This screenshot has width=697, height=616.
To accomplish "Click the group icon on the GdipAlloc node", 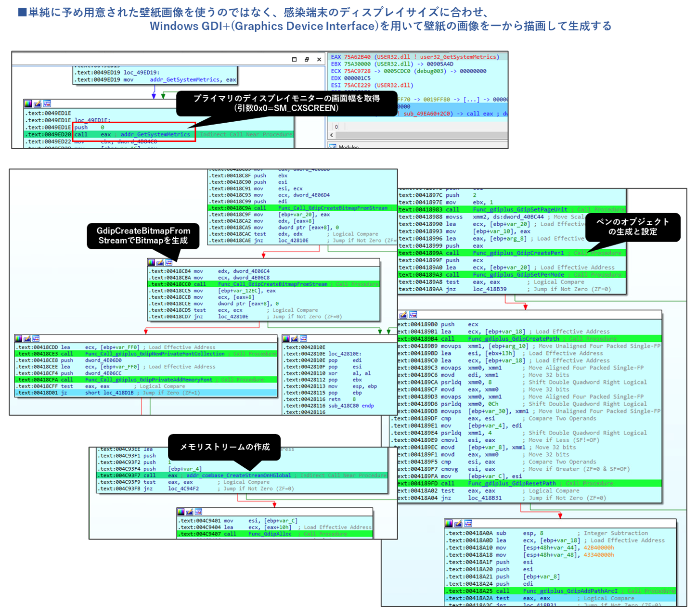I will [x=198, y=512].
